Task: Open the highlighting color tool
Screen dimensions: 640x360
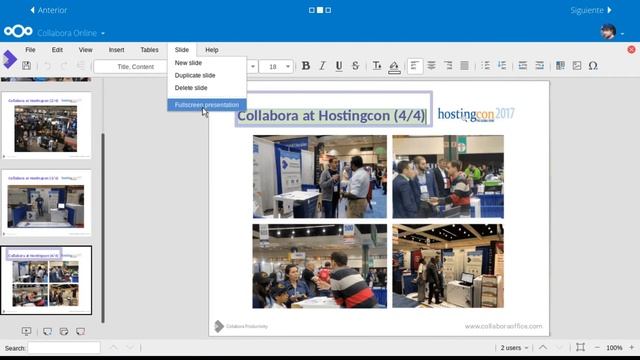Action: click(x=394, y=67)
